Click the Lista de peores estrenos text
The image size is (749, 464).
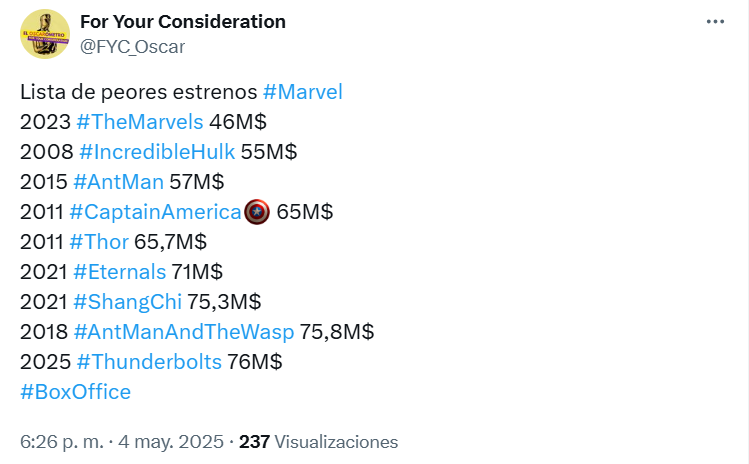(x=138, y=92)
